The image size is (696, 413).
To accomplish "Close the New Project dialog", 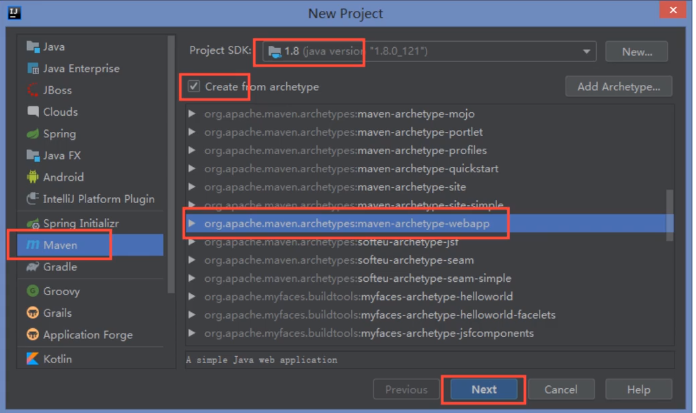I will coord(673,9).
